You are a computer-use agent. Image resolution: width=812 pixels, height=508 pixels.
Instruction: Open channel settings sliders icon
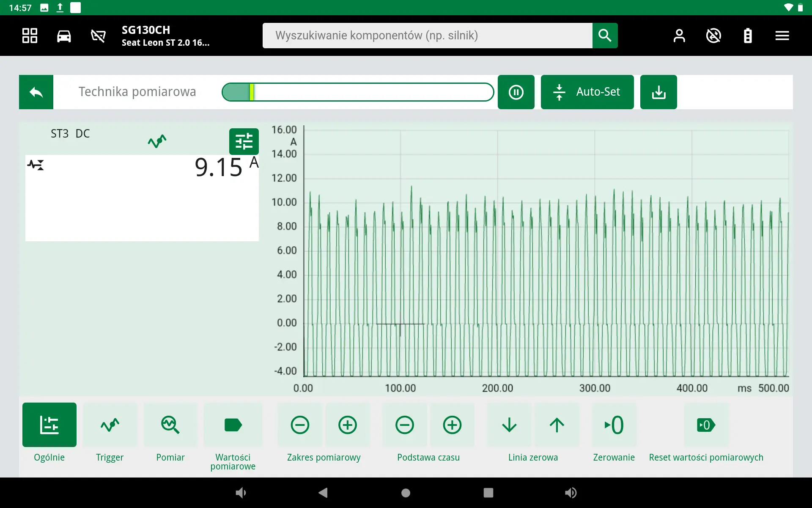pyautogui.click(x=244, y=141)
